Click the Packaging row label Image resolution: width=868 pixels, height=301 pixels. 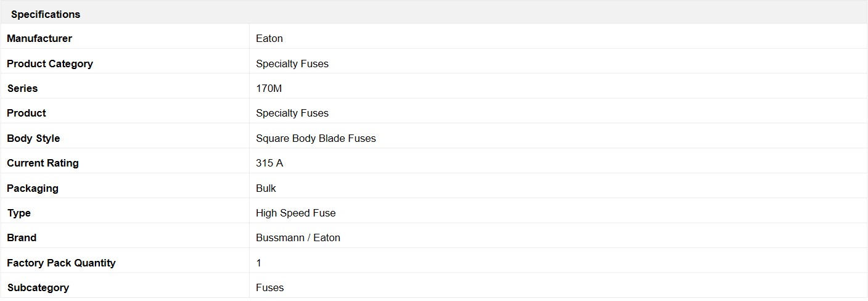[x=33, y=188]
